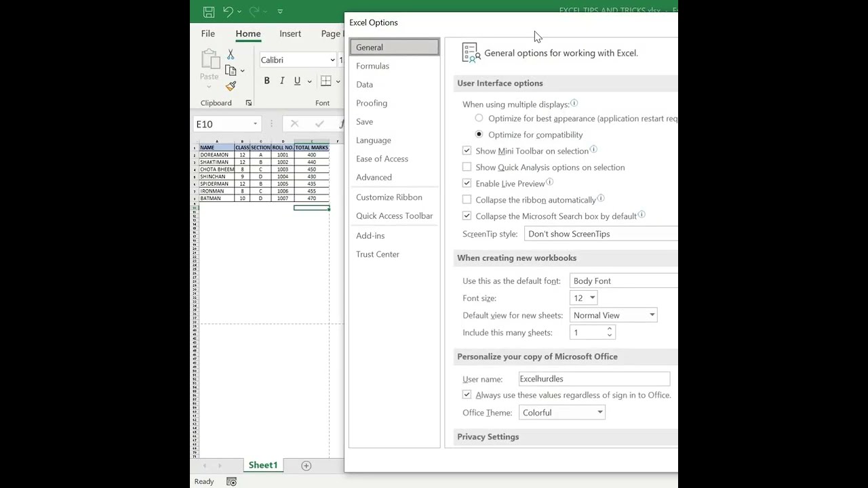
Task: Select Optimize for compatibility radio button
Action: pyautogui.click(x=479, y=135)
